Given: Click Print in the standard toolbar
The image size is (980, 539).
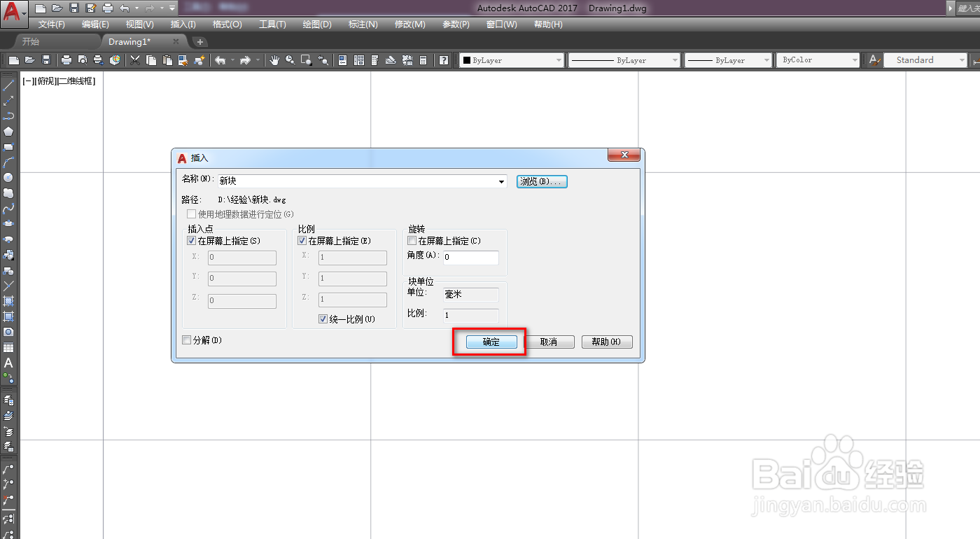Looking at the screenshot, I should click(66, 60).
